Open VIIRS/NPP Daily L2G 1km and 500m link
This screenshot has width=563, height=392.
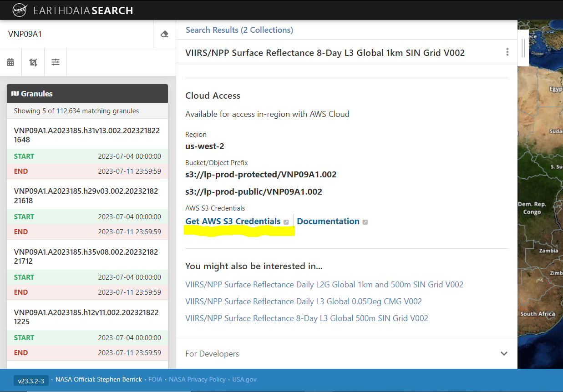click(x=324, y=285)
